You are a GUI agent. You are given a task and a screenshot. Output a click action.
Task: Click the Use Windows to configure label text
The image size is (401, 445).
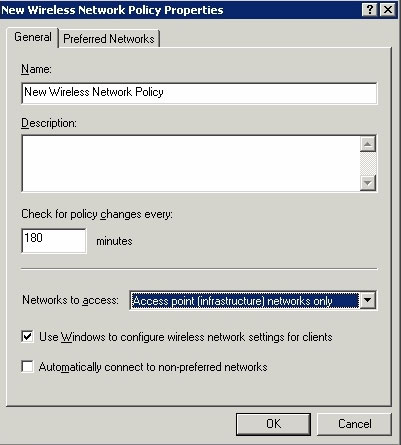pos(186,337)
